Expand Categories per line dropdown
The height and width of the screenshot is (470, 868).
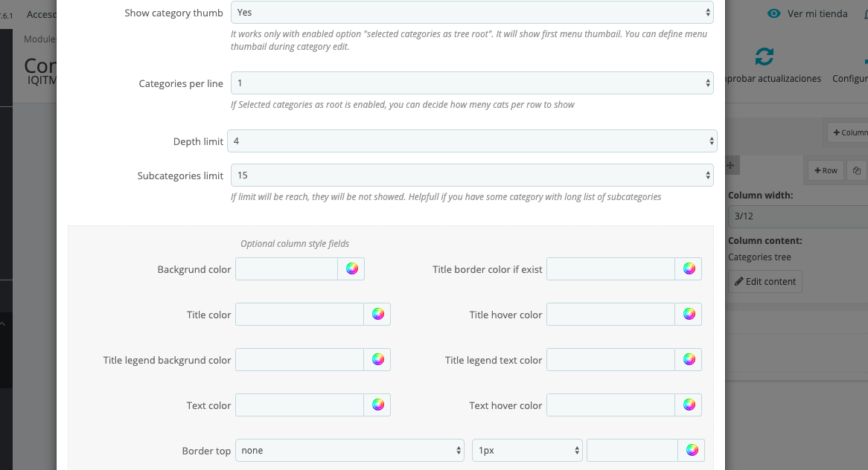(x=472, y=83)
